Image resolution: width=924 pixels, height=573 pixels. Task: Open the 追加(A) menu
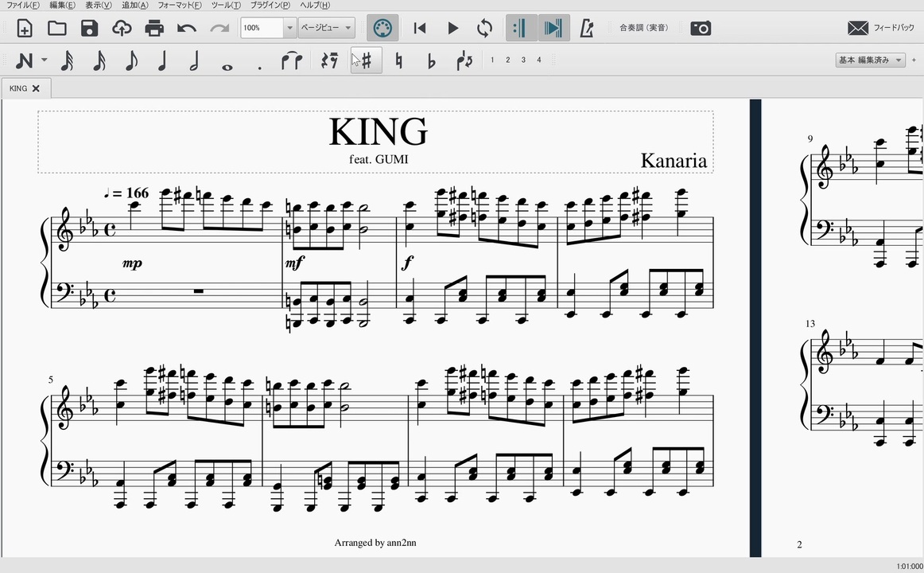[x=135, y=6]
